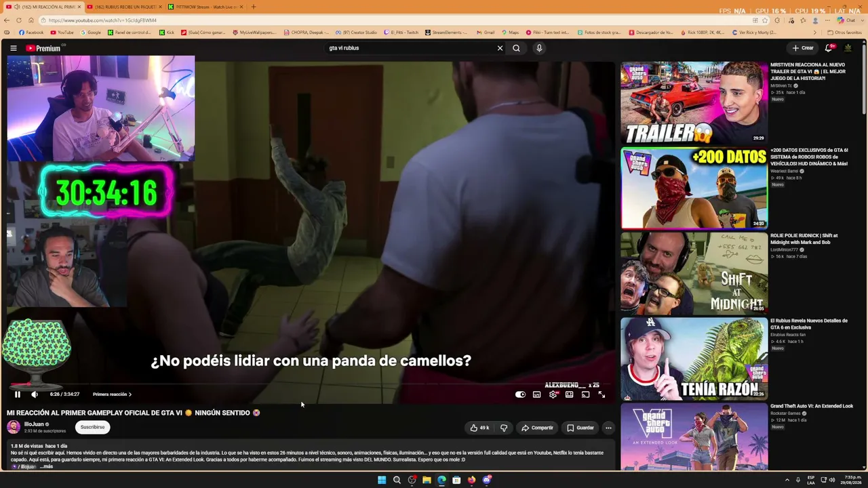This screenshot has height=488, width=868.
Task: Open the YouTube guide hamburger menu
Action: click(14, 48)
